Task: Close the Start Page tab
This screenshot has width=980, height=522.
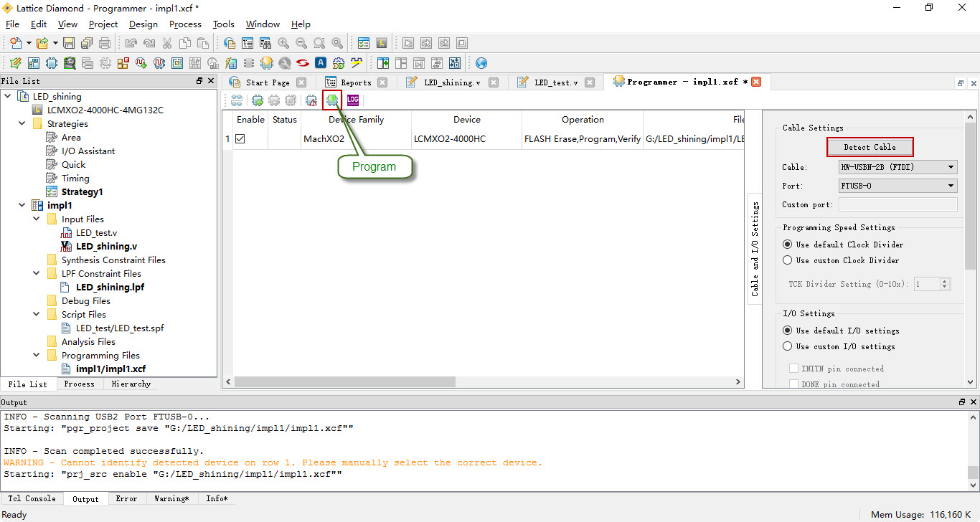Action: coord(301,82)
